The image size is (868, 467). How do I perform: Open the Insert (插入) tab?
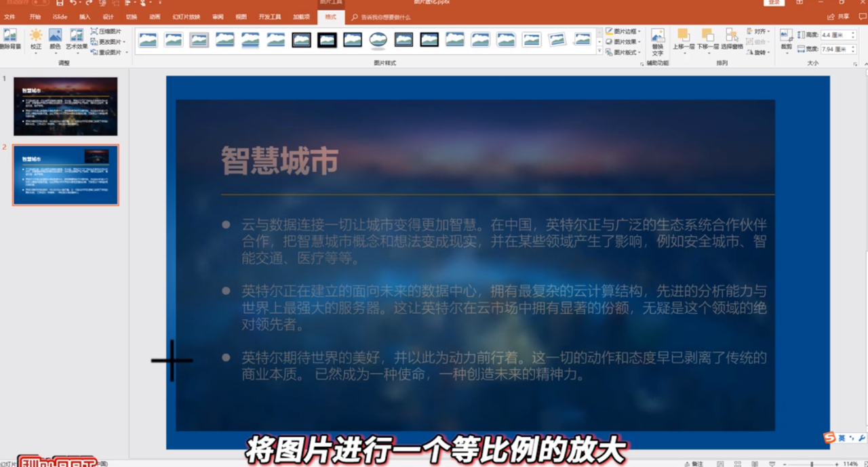coord(85,17)
